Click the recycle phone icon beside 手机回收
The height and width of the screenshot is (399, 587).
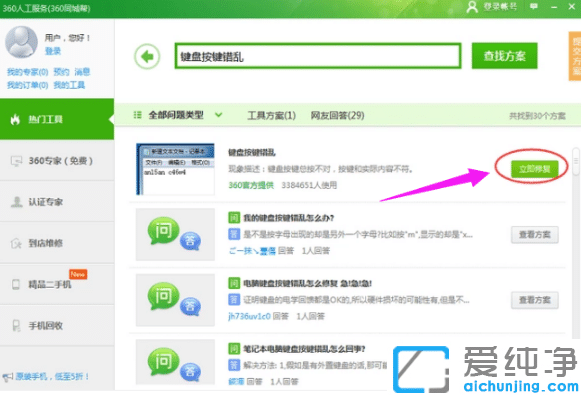[16, 326]
